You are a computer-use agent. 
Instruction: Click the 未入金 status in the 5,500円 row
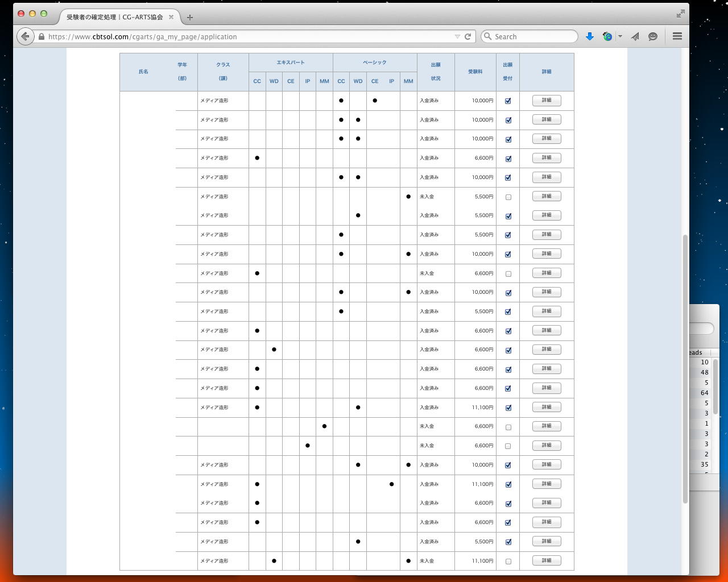(427, 197)
